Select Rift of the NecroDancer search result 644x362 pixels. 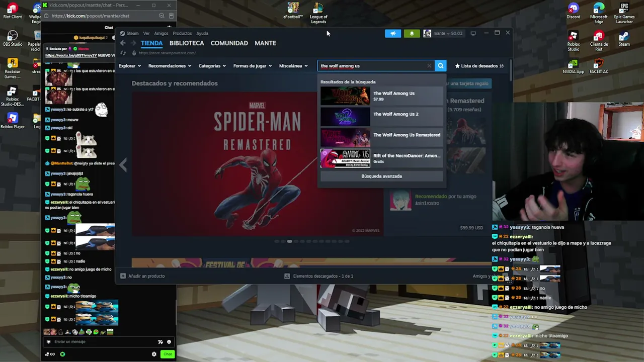pyautogui.click(x=382, y=158)
